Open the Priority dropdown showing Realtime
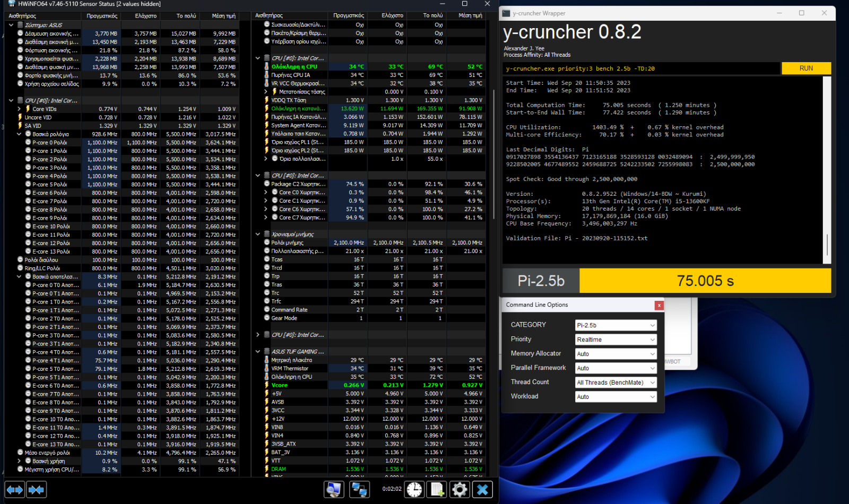 tap(616, 340)
